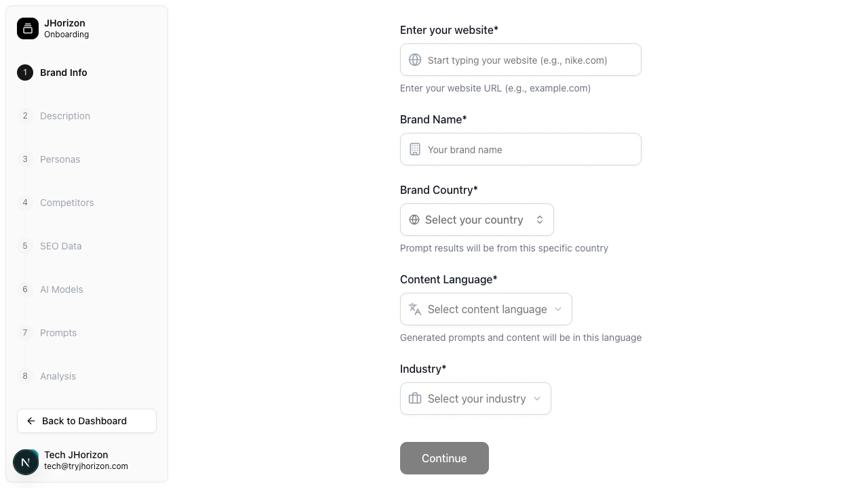Go to the AI Models step
The height and width of the screenshot is (488, 868).
61,289
